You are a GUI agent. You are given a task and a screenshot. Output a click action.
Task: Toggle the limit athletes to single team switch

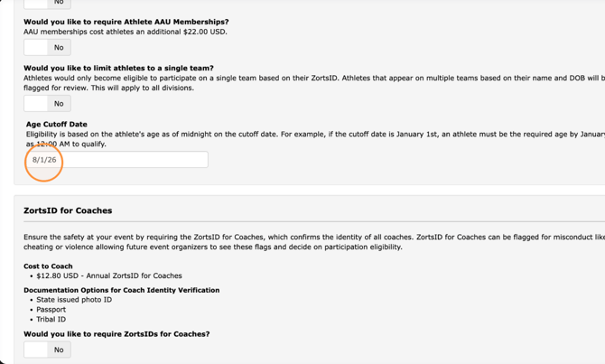pos(47,104)
